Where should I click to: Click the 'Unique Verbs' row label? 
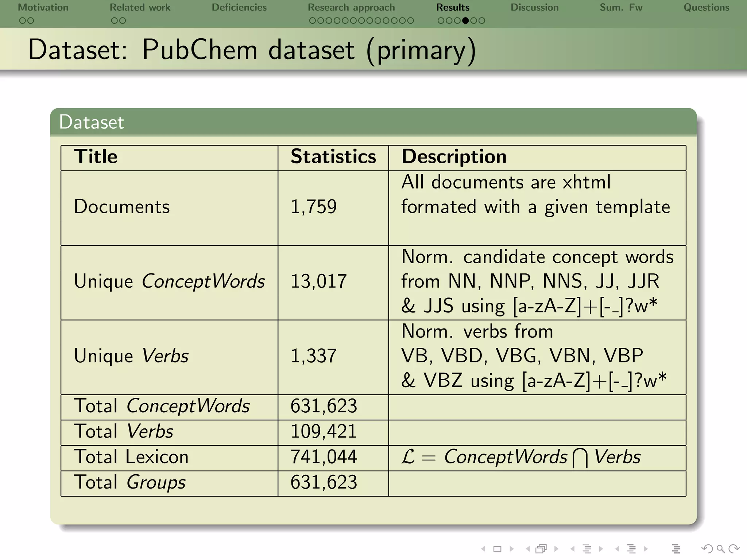tap(131, 356)
